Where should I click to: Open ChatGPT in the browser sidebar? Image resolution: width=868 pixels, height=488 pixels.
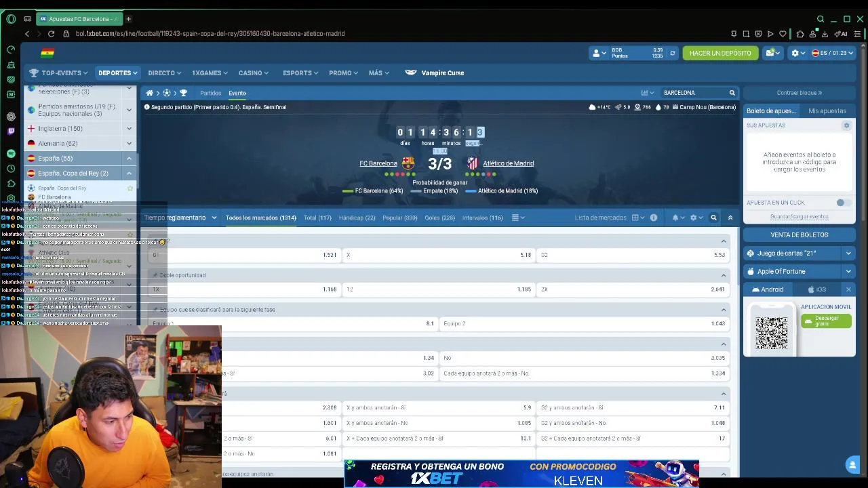11,116
